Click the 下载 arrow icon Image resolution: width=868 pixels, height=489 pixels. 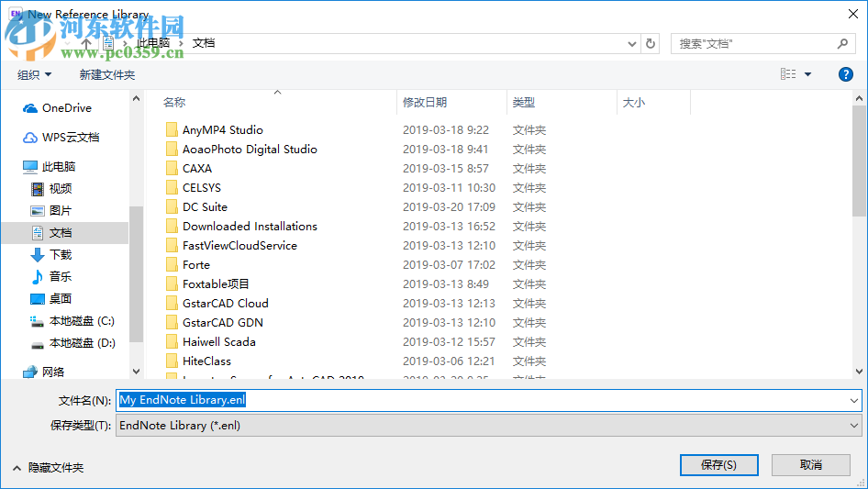click(37, 255)
